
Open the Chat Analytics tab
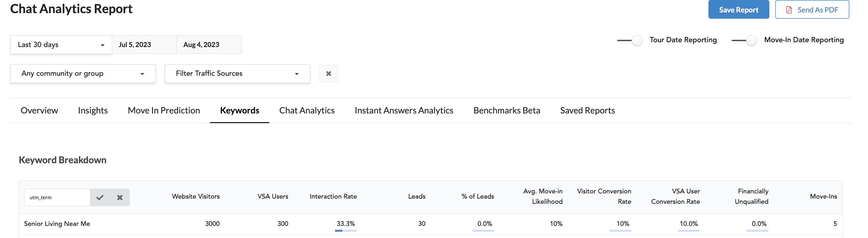pos(307,110)
